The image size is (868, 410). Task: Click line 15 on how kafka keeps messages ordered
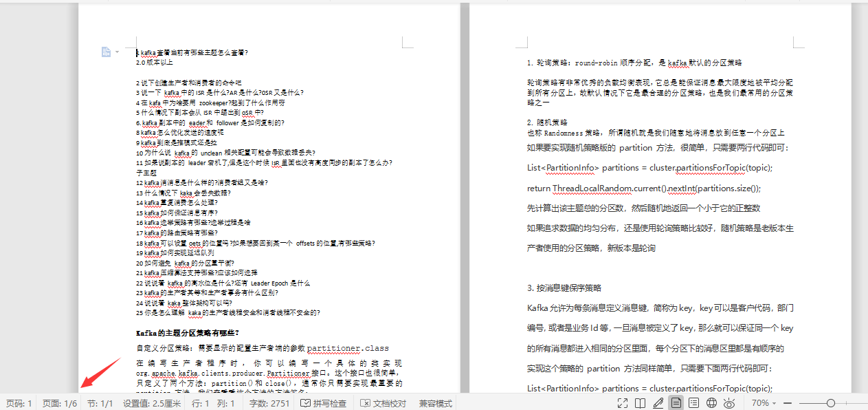click(x=177, y=213)
